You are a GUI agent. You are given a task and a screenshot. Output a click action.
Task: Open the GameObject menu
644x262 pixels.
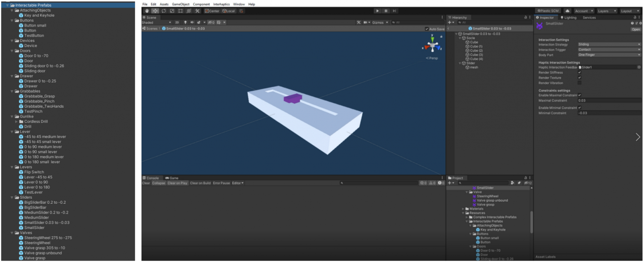click(x=180, y=4)
